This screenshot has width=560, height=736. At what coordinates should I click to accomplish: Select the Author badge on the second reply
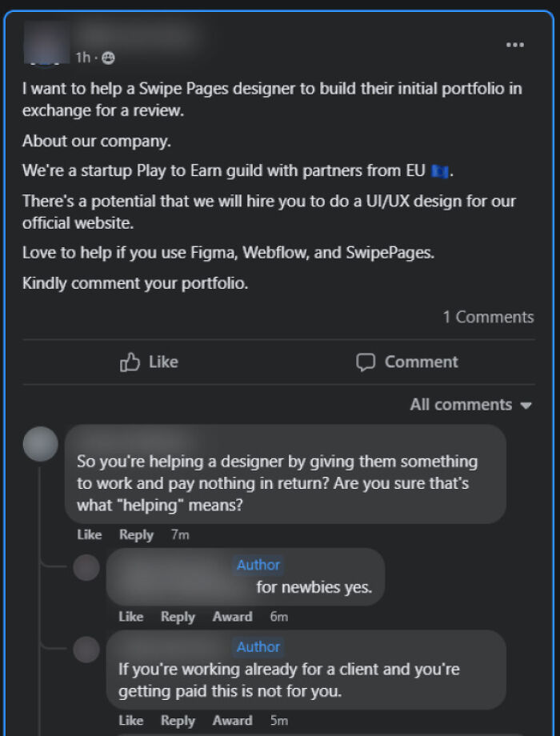[x=258, y=647]
